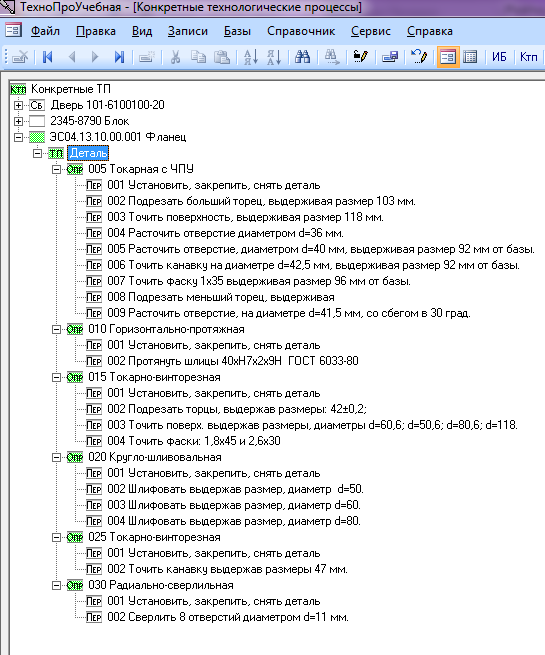
Task: Click the scissors cut icon
Action: pyautogui.click(x=175, y=56)
